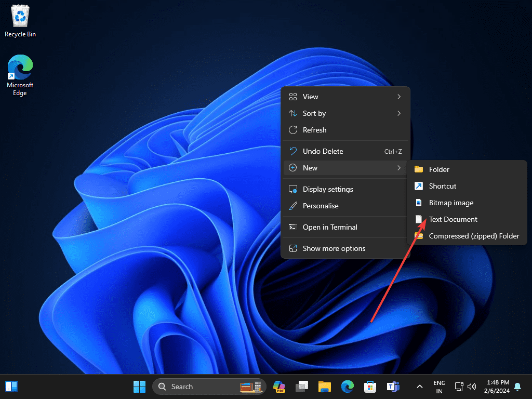Click Show more options
The image size is (532, 399).
click(x=345, y=249)
